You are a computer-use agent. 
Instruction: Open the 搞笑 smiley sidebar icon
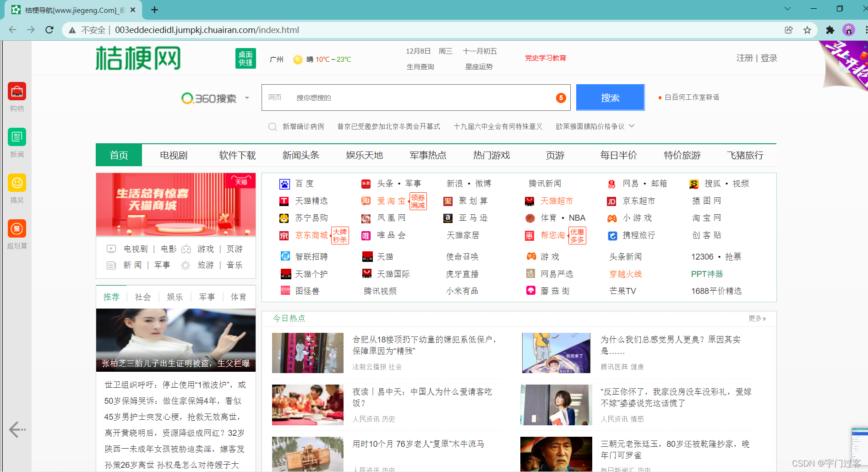[17, 183]
